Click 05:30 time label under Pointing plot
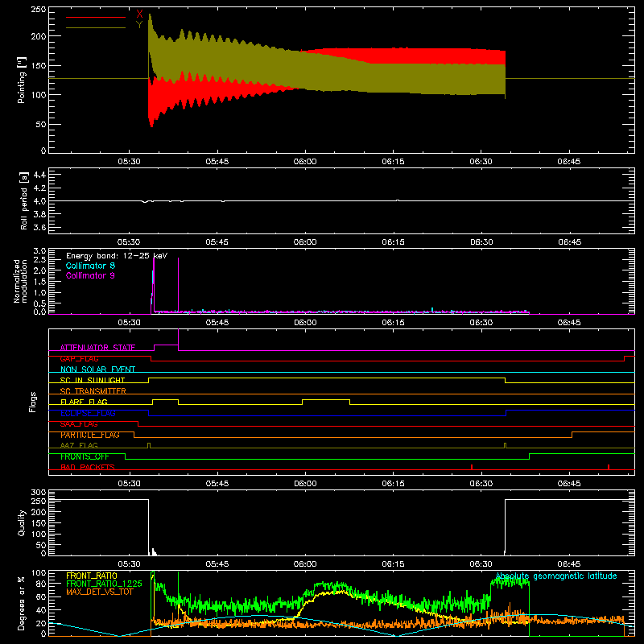Image resolution: width=644 pixels, height=644 pixels. click(129, 162)
